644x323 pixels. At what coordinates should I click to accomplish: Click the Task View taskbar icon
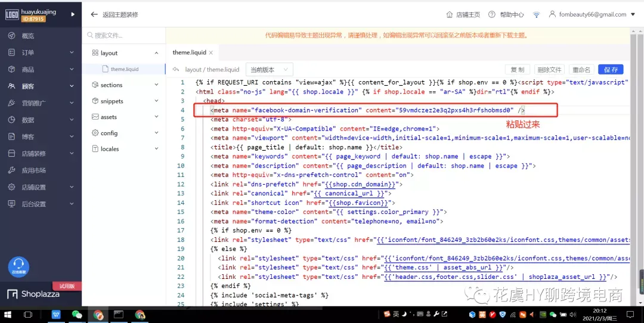(x=28, y=315)
